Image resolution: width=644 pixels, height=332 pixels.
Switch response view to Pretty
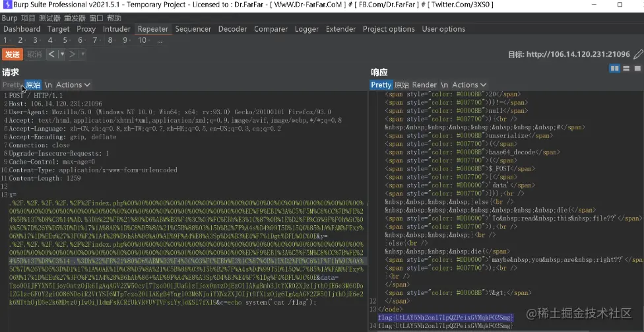381,84
